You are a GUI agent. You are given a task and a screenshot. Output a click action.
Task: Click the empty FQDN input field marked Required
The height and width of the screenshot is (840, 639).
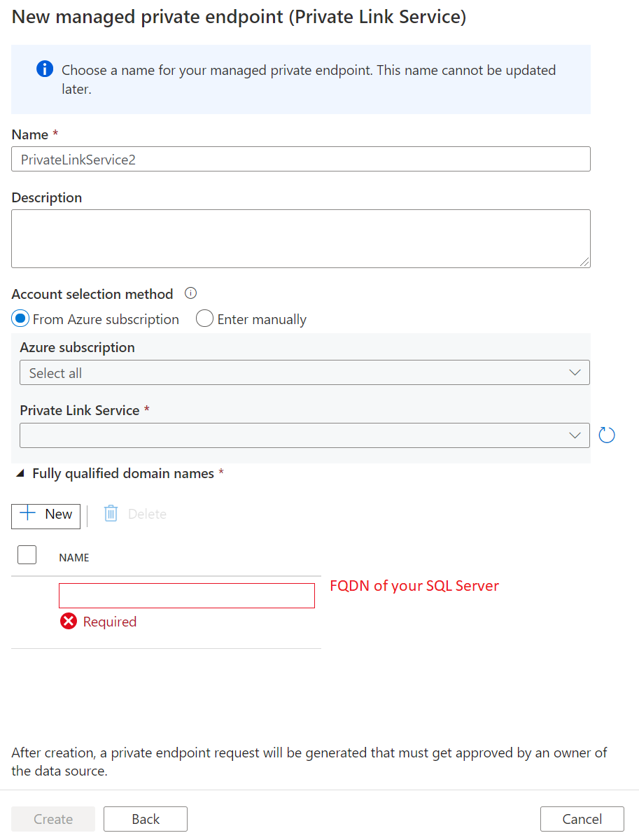[x=186, y=595]
